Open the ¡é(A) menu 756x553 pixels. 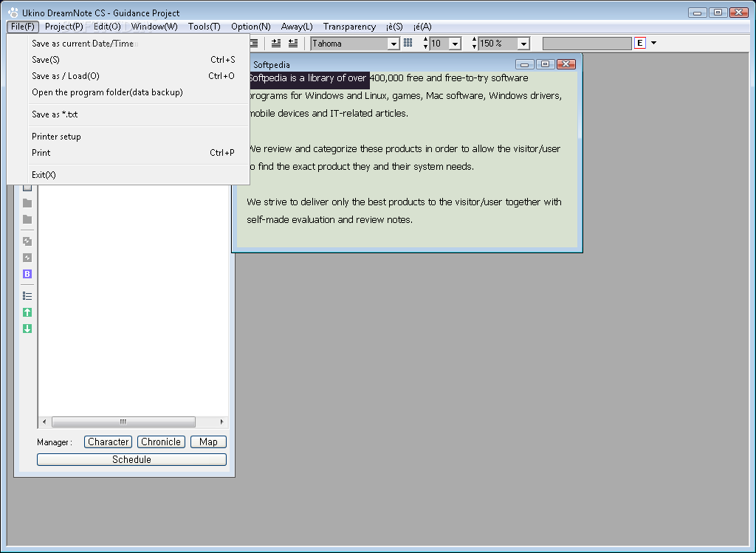[x=422, y=27]
